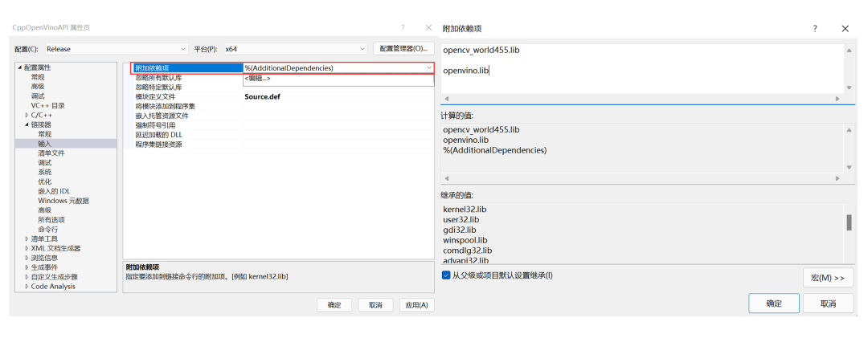Click the 宏(M) >> button

pos(828,278)
